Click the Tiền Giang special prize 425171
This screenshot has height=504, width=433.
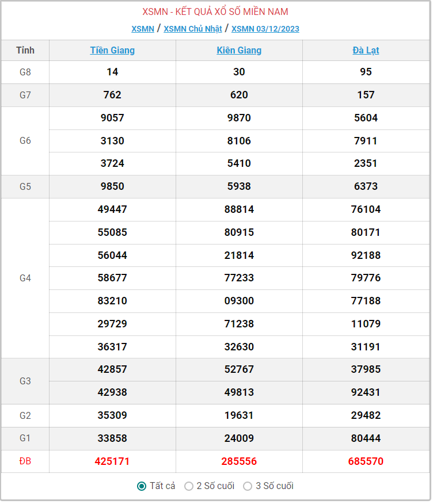click(112, 461)
